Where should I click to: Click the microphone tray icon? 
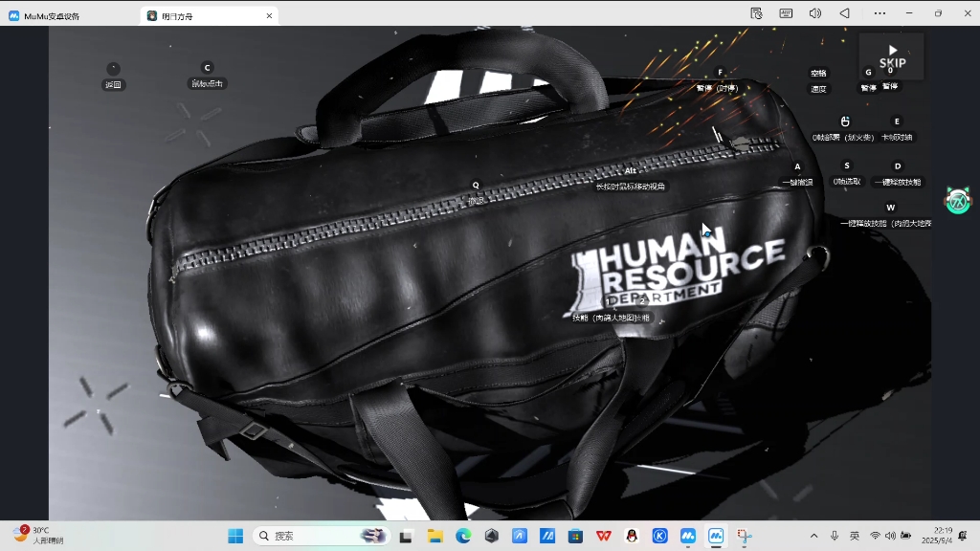click(835, 536)
